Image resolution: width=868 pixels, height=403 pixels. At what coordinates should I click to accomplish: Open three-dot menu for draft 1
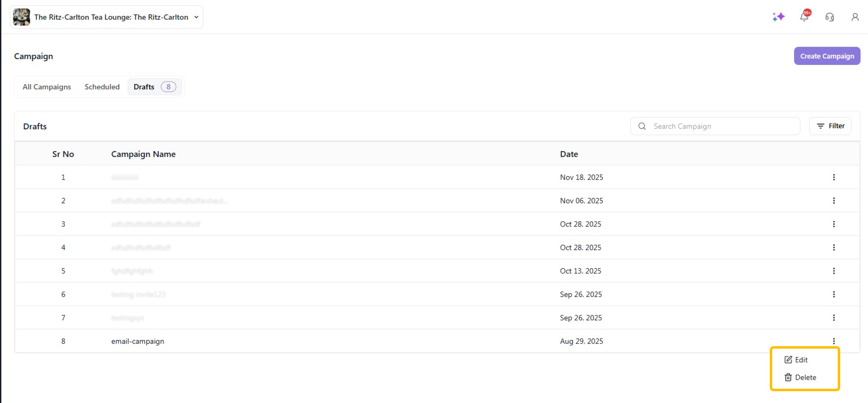point(834,177)
